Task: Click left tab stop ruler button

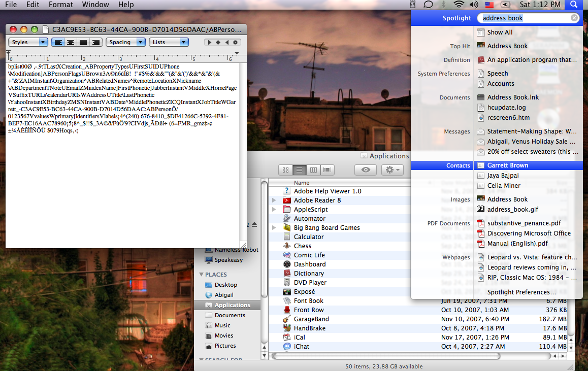Action: (x=209, y=42)
